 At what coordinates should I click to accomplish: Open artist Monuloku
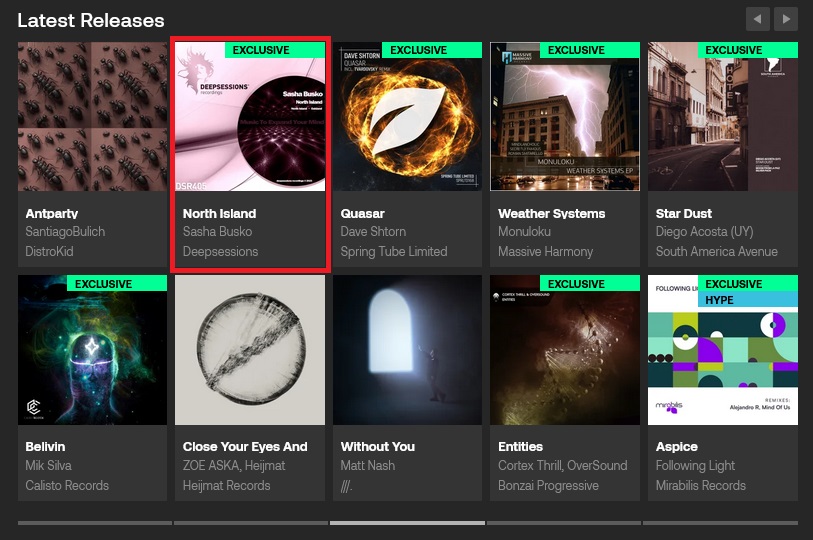coord(524,232)
